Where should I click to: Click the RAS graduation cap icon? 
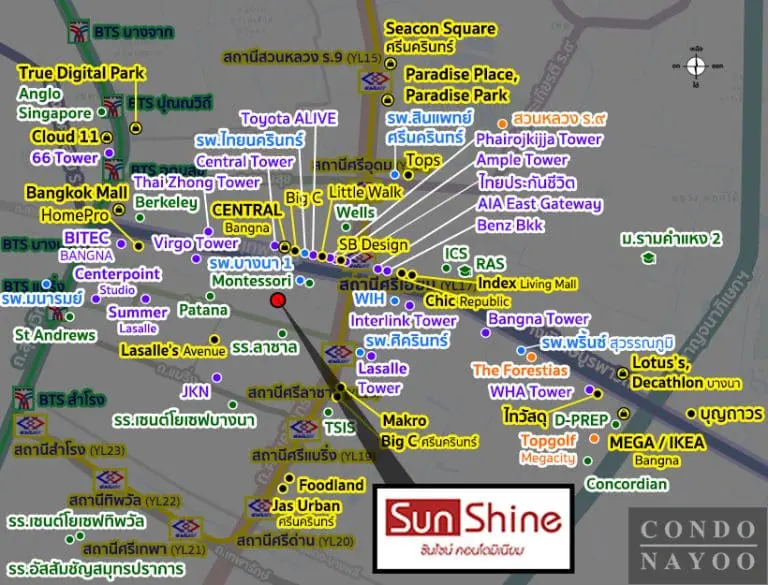(464, 270)
